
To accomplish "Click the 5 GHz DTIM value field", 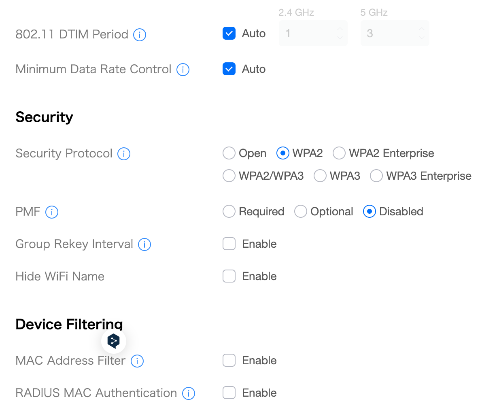I will [395, 33].
